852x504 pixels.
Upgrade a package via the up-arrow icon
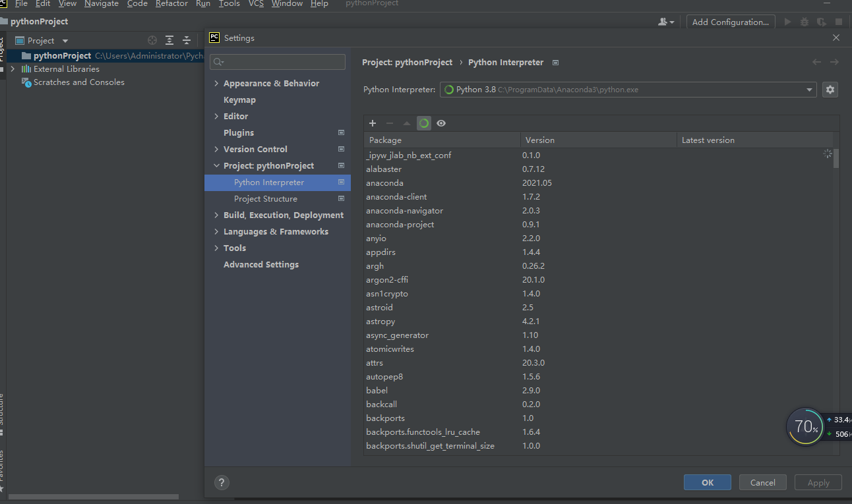406,123
